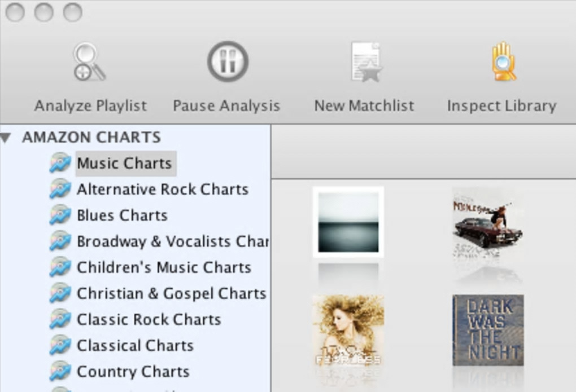
Task: Collapse the AMAZON CHARTS section triangle
Action: coord(6,138)
